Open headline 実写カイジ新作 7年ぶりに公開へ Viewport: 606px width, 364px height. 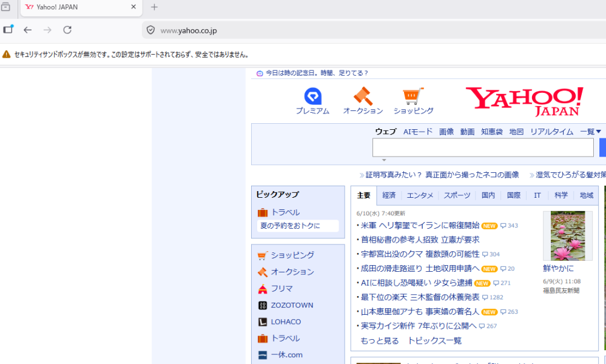(x=419, y=326)
